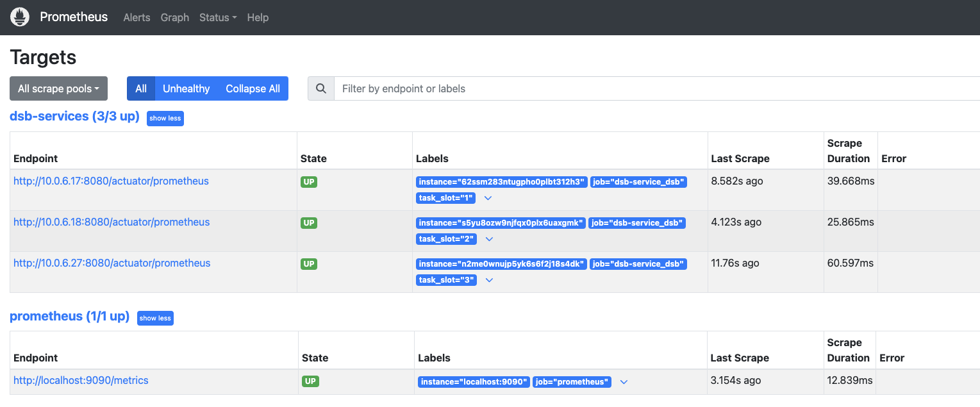
Task: Select the All targets filter button
Action: [x=141, y=88]
